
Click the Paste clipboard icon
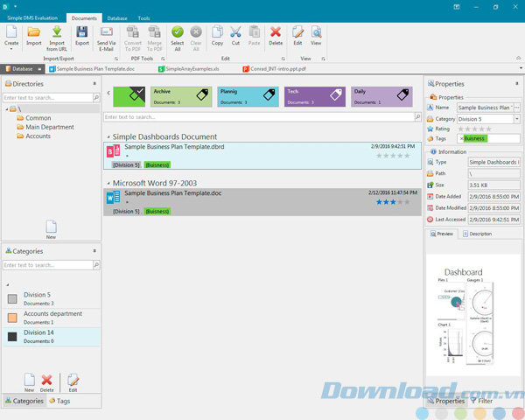(x=254, y=31)
